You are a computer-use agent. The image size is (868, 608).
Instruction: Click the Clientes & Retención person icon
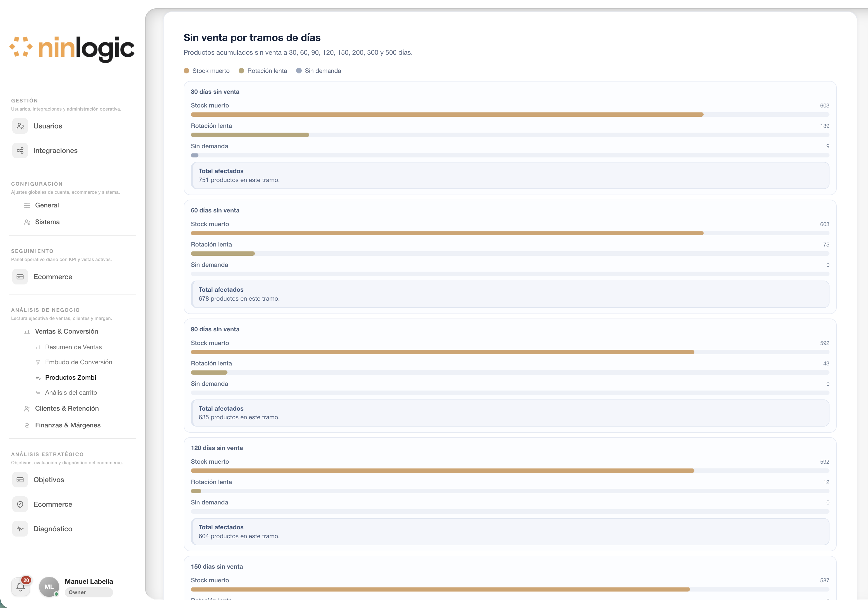[x=27, y=408]
